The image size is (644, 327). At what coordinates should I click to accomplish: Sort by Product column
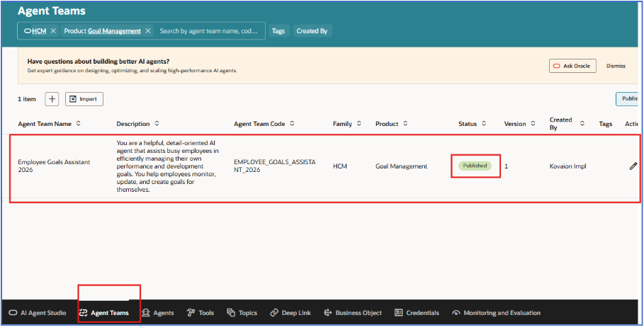pos(405,123)
